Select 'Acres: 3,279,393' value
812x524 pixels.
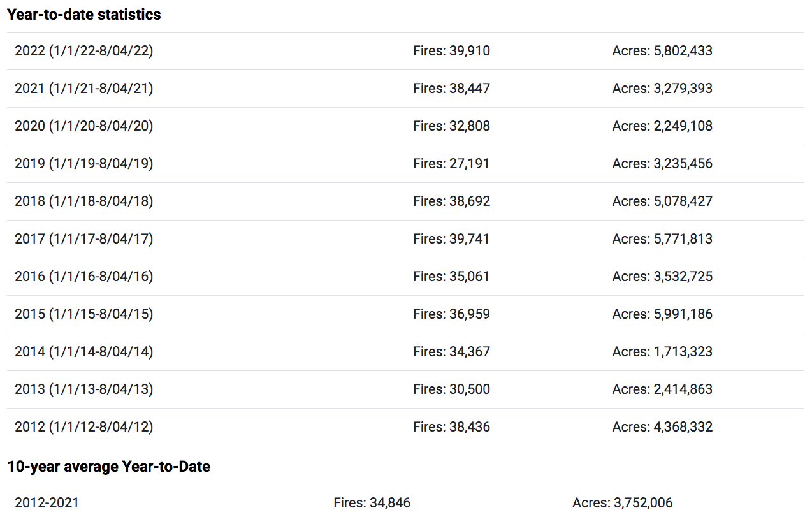(x=662, y=89)
